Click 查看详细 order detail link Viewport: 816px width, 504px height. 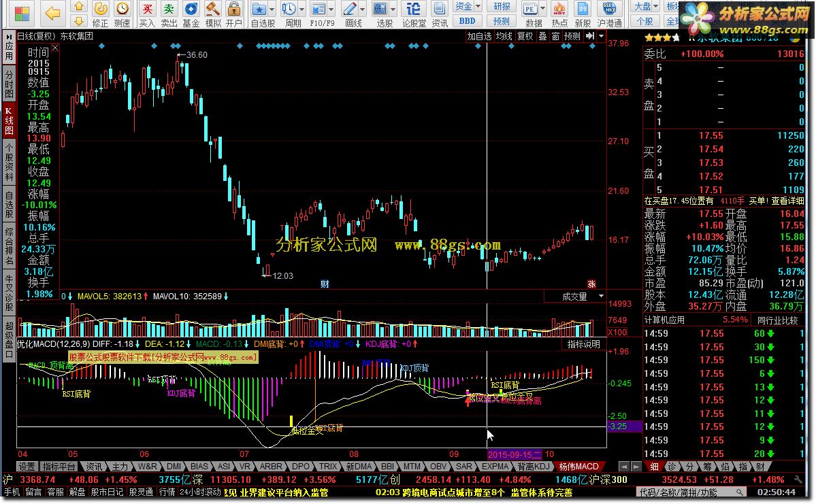point(787,201)
